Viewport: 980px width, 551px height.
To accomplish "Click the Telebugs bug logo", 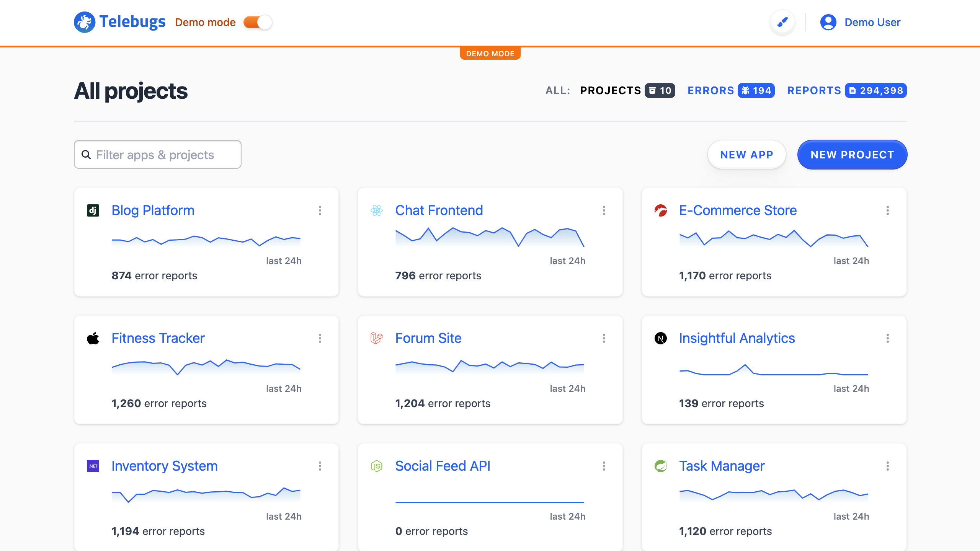I will [x=84, y=22].
